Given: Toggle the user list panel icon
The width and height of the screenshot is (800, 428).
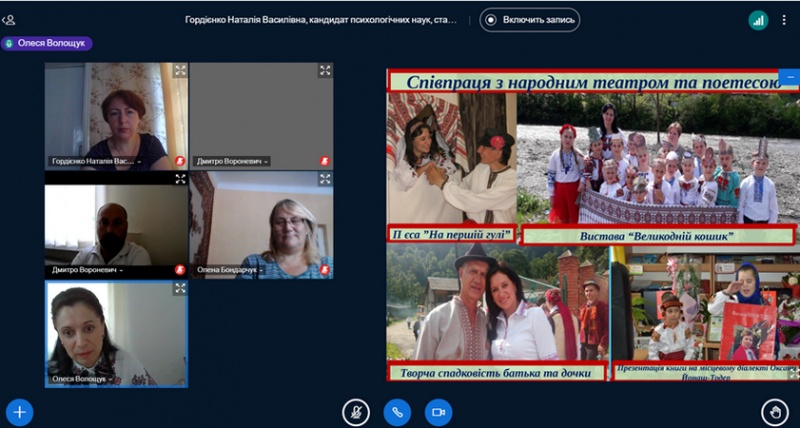Looking at the screenshot, I should [9, 19].
